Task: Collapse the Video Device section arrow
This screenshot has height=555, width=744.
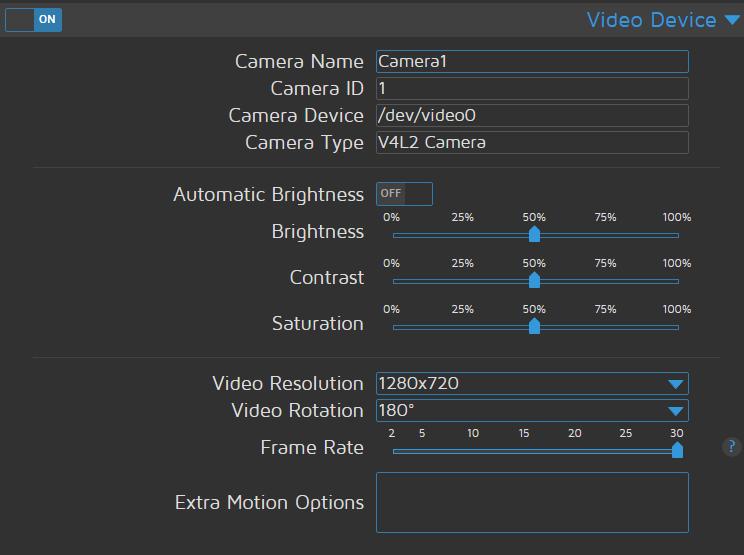Action: click(x=732, y=20)
